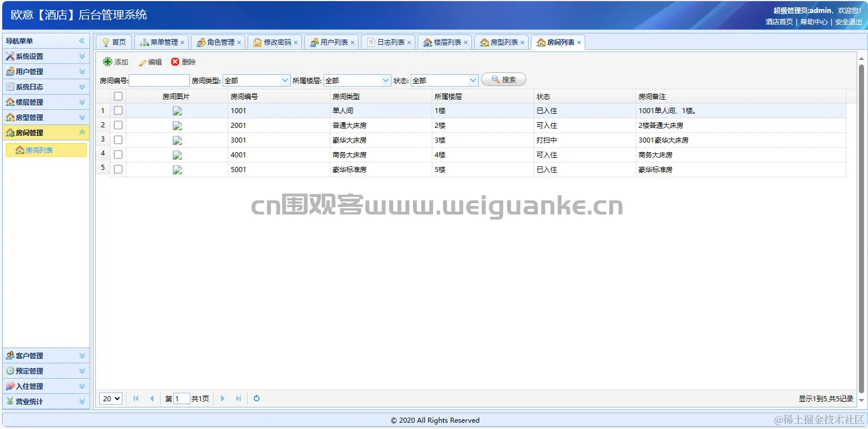Switch to the 房型列表 tab
The width and height of the screenshot is (868, 429).
coord(501,42)
